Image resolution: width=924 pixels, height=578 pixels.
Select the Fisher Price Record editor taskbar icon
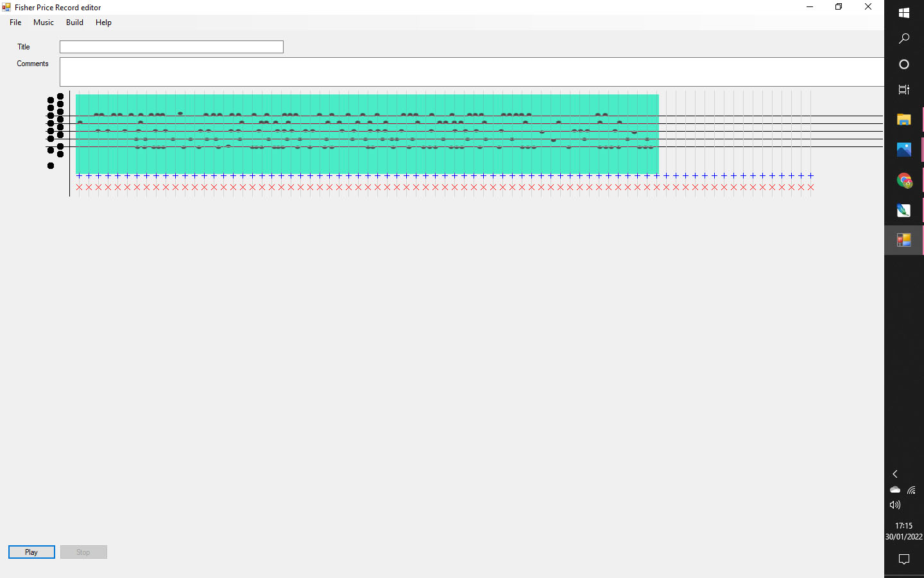[x=904, y=240]
